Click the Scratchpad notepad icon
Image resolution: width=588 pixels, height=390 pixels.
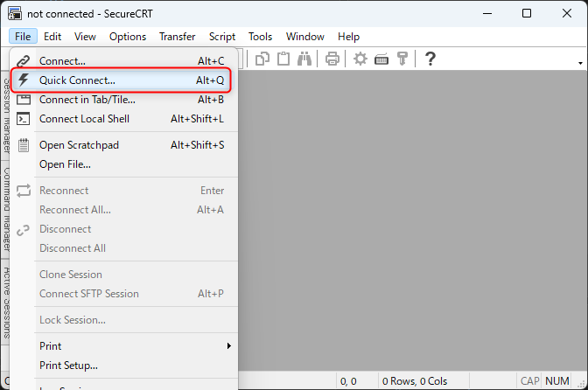point(24,145)
